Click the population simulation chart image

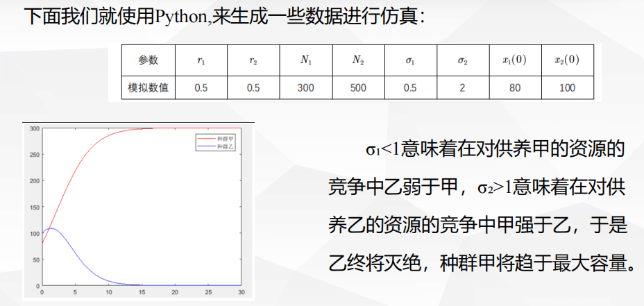coord(138,211)
